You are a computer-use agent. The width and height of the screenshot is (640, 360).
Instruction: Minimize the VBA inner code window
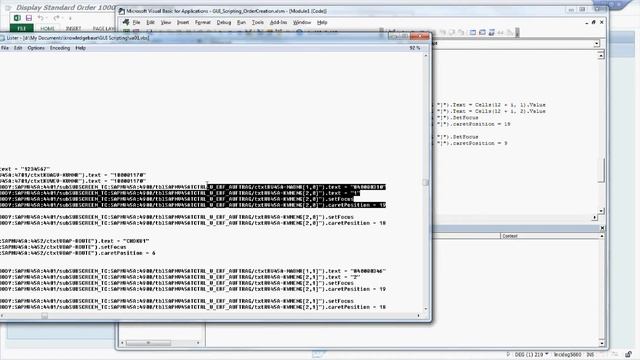pos(587,22)
